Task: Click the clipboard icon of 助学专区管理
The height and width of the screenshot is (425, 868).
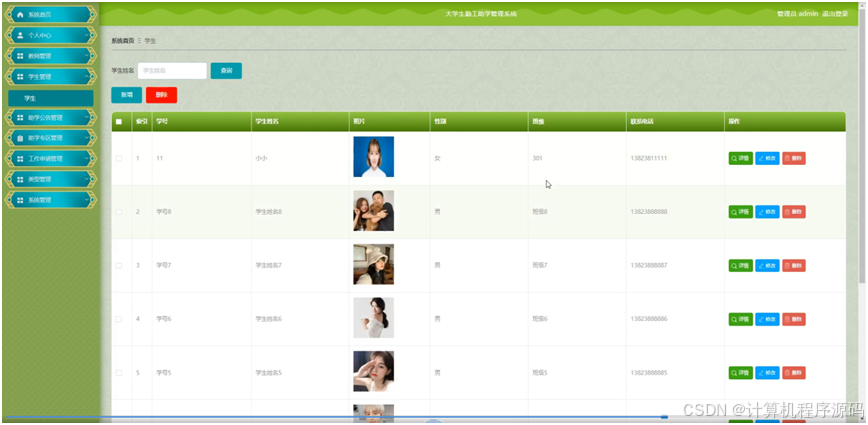Action: click(20, 138)
